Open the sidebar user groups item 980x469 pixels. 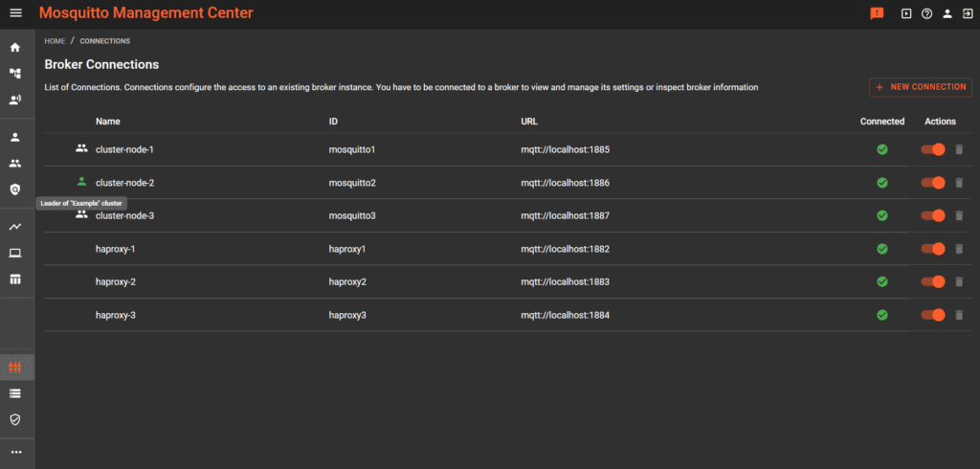tap(14, 163)
